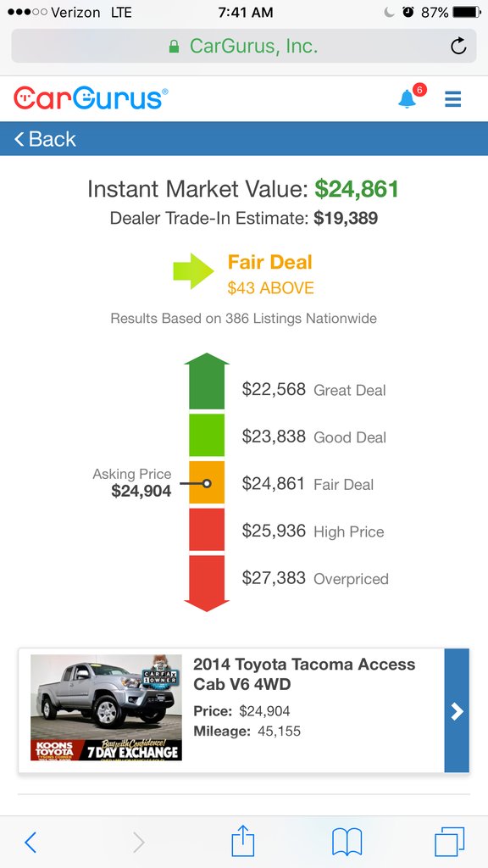Reload the page in Safari
Viewport: 488px width, 868px height.
tap(458, 46)
